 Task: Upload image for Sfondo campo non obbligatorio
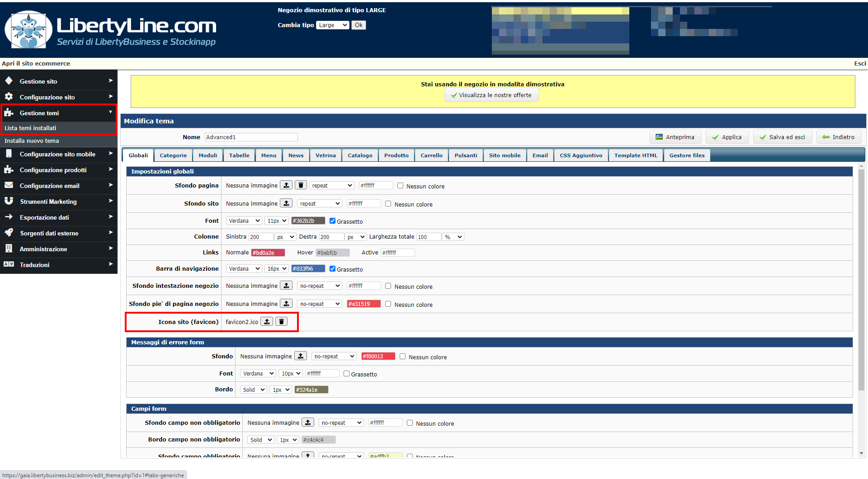point(308,423)
